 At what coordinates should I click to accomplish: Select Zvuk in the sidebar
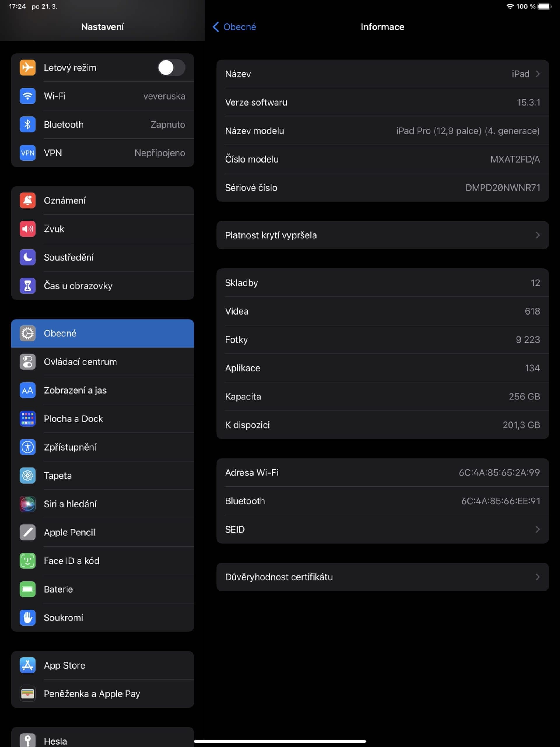102,229
